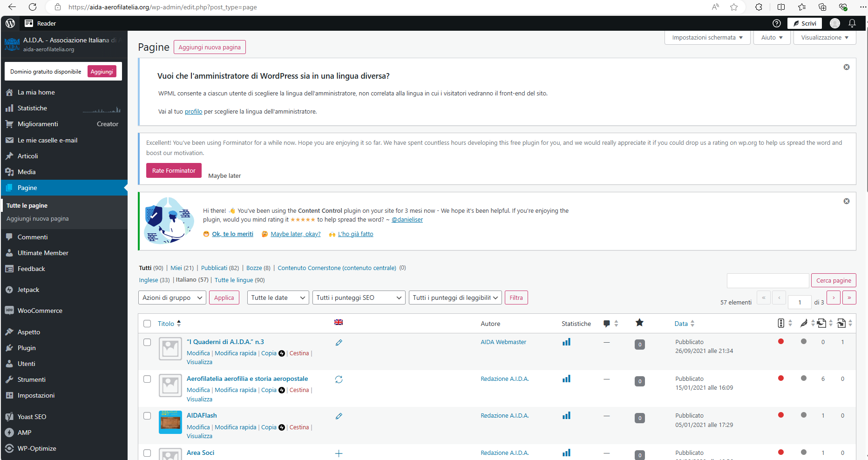Reload the browser page
This screenshot has width=868, height=460.
(32, 7)
